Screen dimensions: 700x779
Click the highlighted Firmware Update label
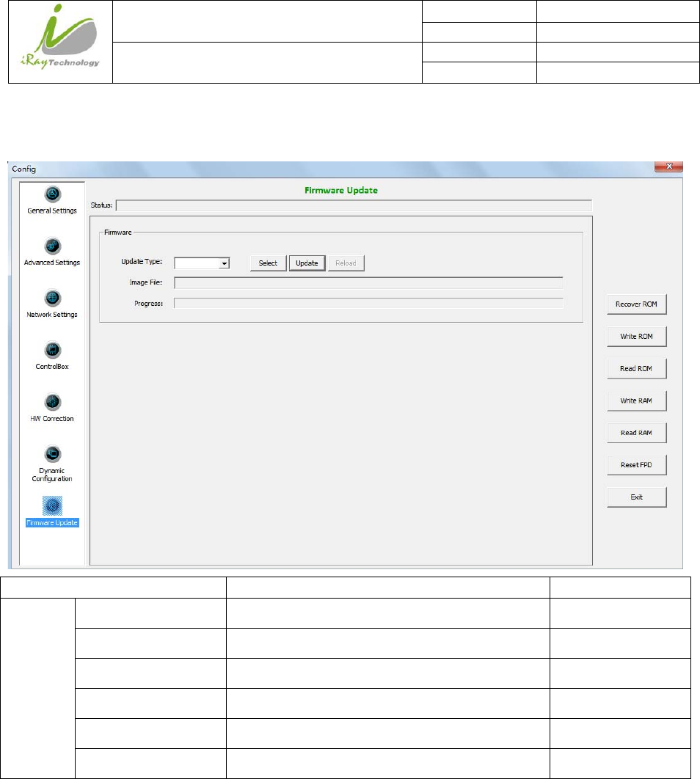52,523
